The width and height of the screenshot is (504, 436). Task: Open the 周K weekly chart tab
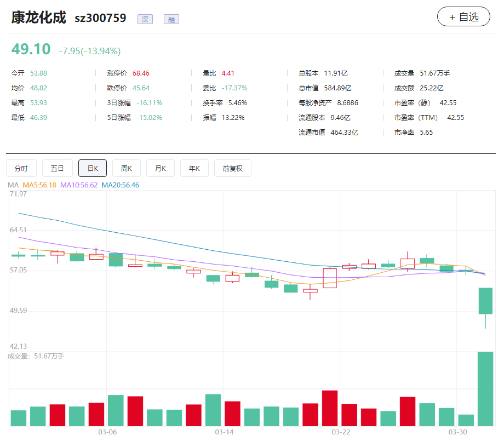tap(127, 168)
